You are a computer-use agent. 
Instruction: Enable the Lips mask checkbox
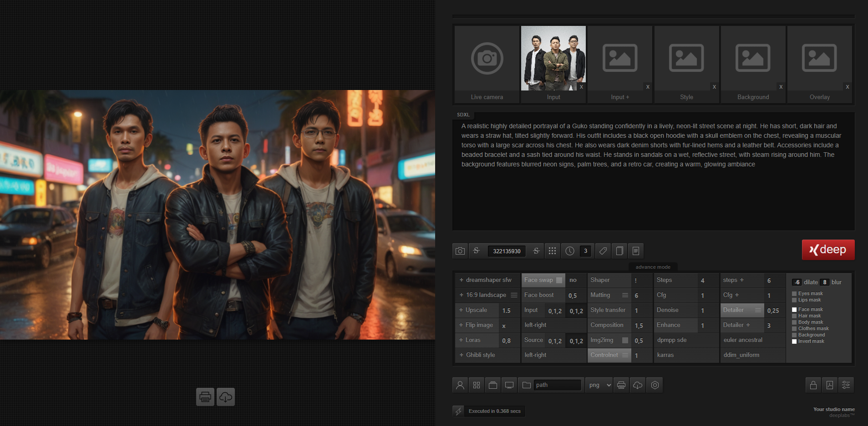click(794, 300)
